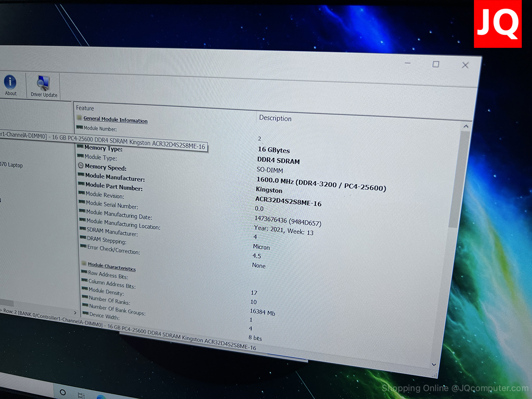Screen dimensions: 532x399
Task: Click memory chip icon beside Module Number
Action: click(80, 128)
